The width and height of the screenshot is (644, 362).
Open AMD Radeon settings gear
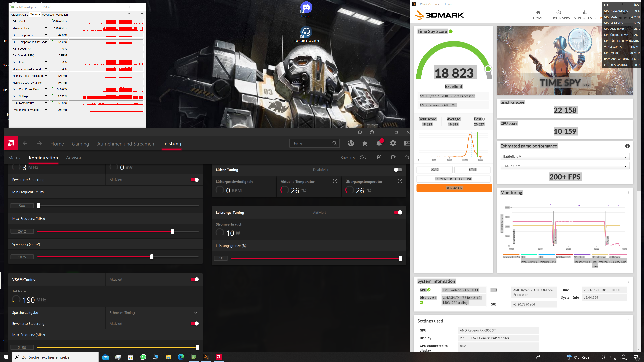(393, 143)
